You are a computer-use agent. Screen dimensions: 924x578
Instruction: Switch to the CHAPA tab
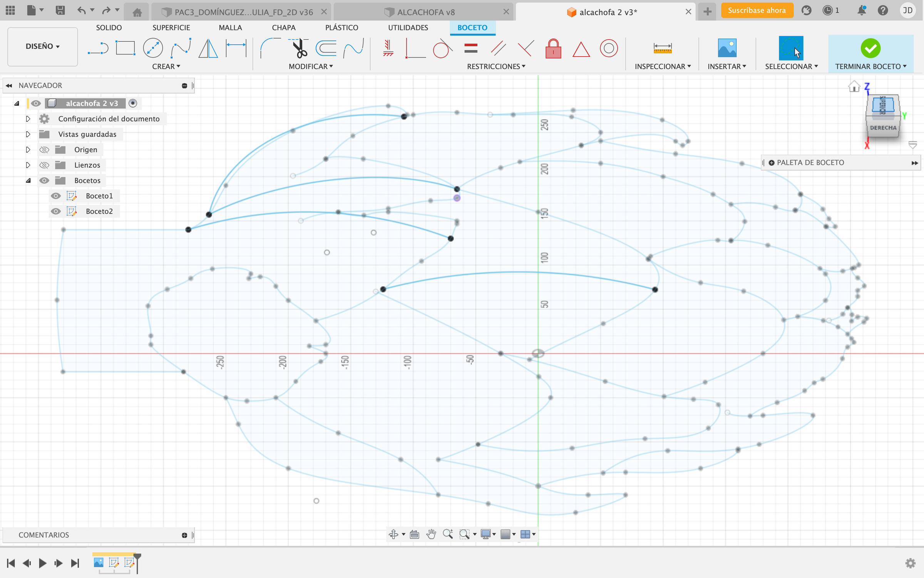coord(284,27)
